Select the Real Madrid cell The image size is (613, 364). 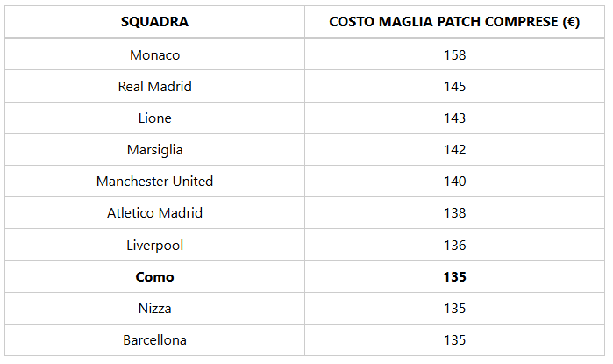pos(154,86)
